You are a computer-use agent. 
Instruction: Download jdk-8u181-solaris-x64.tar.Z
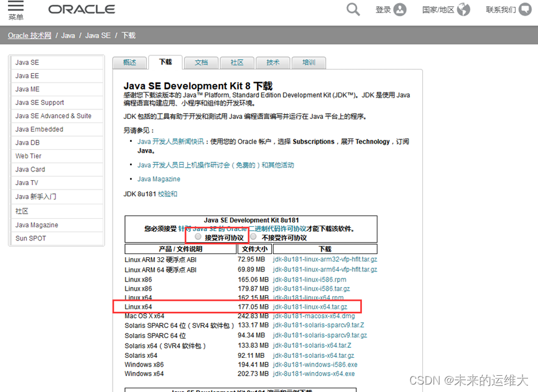click(x=312, y=345)
